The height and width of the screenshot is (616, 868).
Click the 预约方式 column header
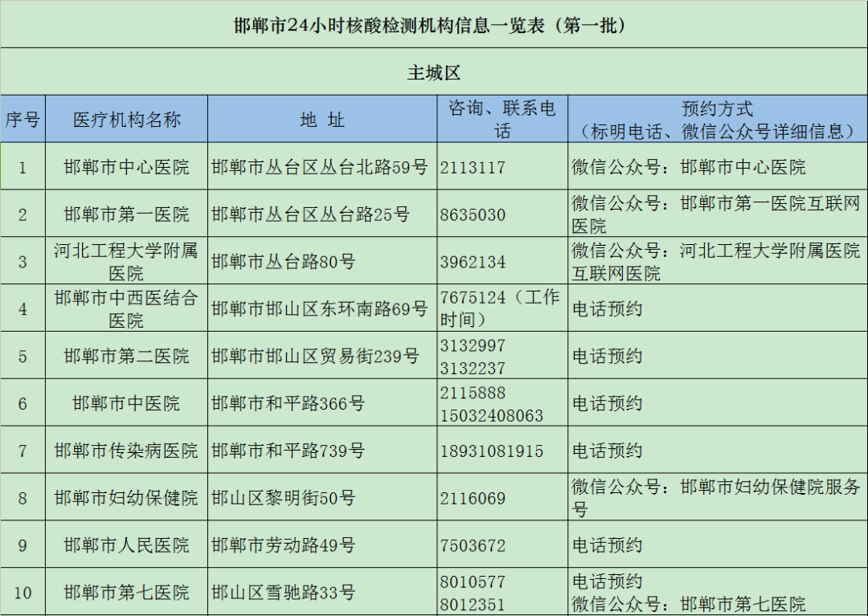pyautogui.click(x=717, y=120)
